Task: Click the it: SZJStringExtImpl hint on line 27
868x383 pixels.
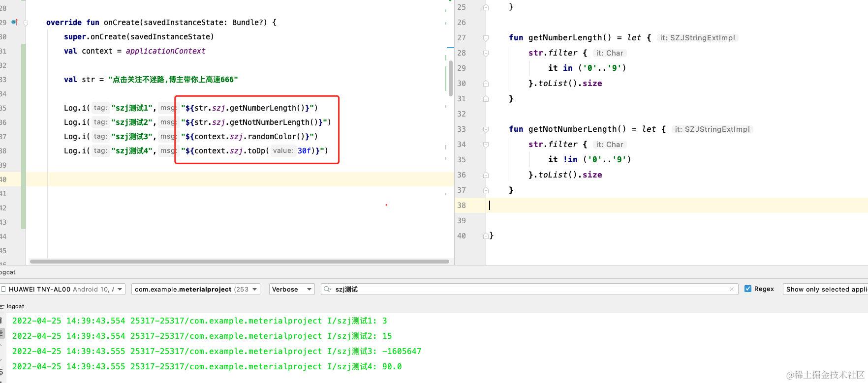Action: [697, 38]
